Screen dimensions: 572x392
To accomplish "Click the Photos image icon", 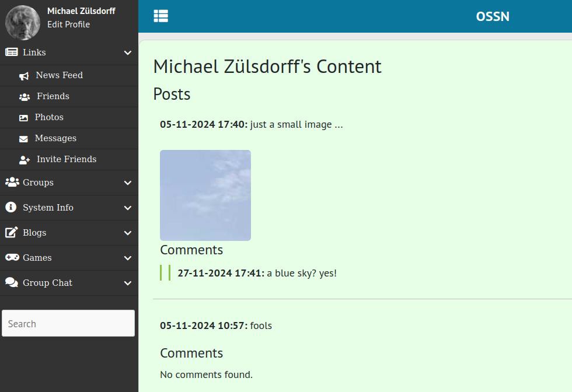I will (x=23, y=118).
